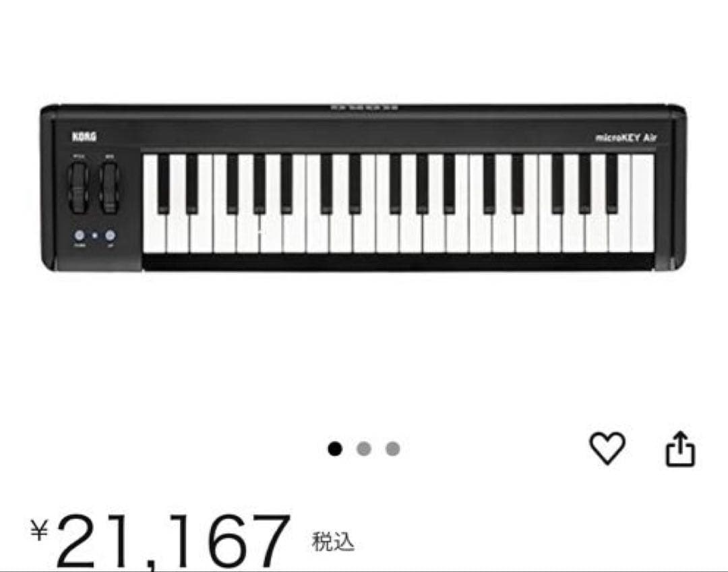Click the first black key on the keyboard
Screen dimensions: 728x572
tap(163, 184)
